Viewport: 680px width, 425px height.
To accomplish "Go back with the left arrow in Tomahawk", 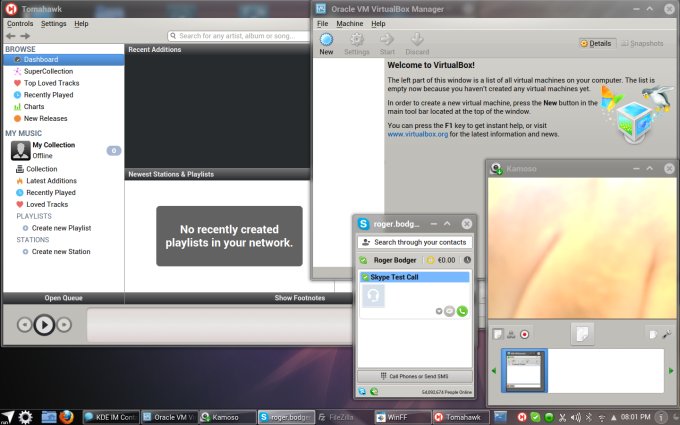I will [11, 36].
